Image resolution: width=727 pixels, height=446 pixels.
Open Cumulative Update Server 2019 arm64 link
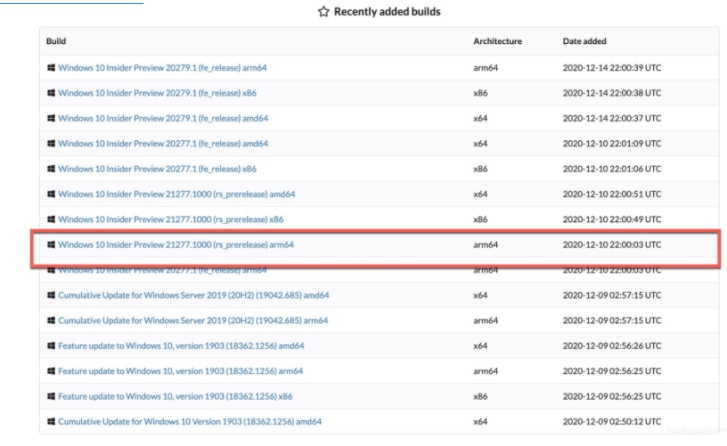click(192, 320)
